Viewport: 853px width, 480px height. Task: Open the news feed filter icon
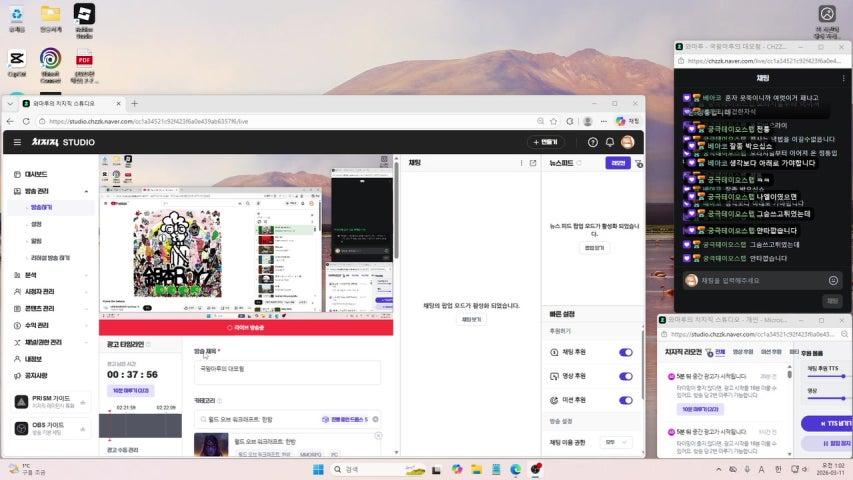pyautogui.click(x=639, y=163)
